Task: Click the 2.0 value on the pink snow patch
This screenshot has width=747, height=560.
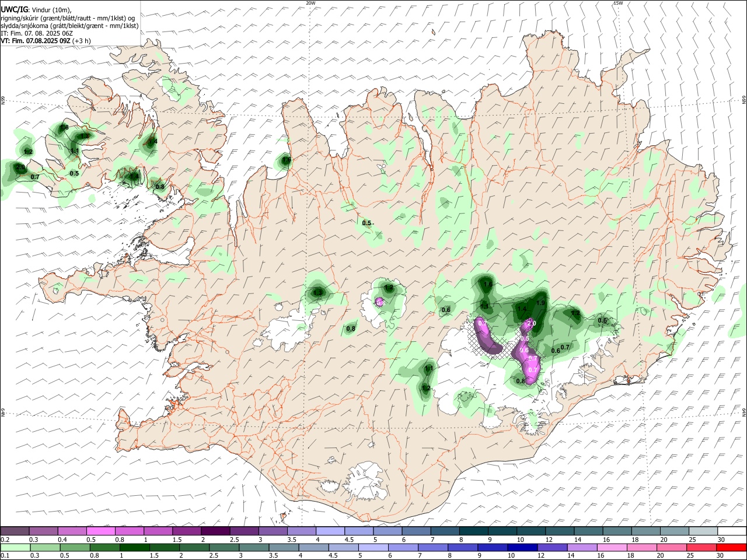Action: 531,323
